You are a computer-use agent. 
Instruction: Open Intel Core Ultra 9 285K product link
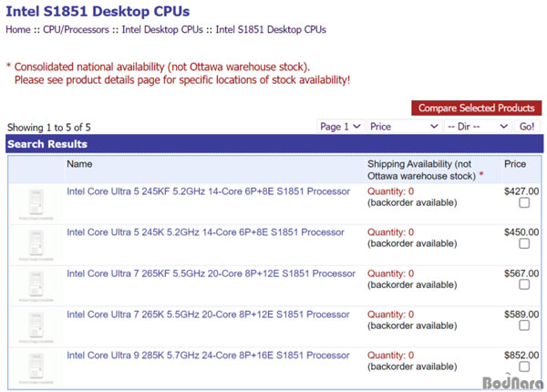pyautogui.click(x=208, y=356)
